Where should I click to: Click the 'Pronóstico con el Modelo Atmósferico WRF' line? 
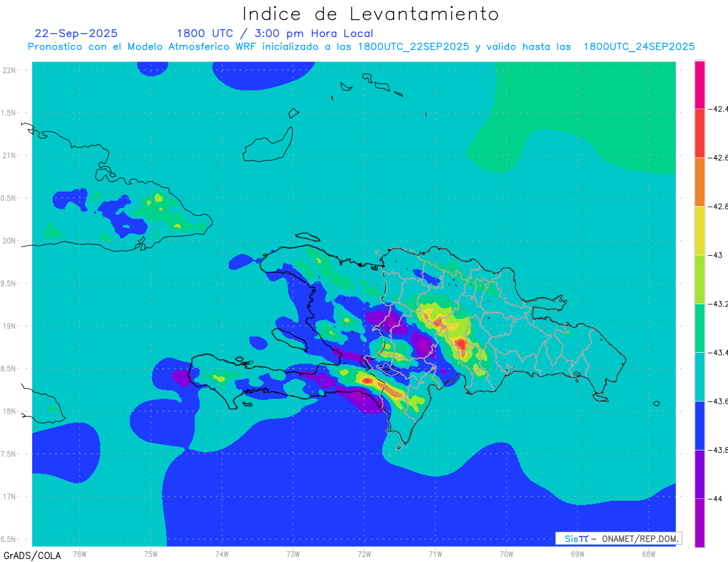click(x=361, y=47)
